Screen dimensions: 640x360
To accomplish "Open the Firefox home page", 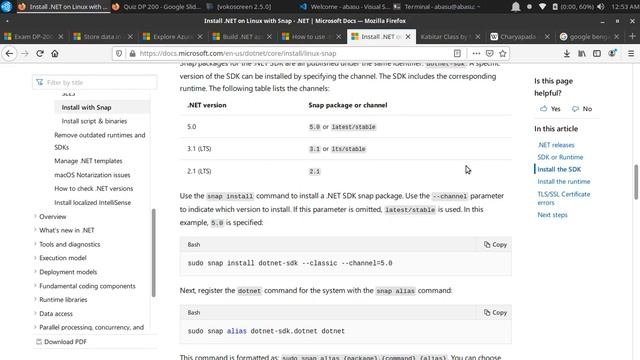I will point(55,53).
